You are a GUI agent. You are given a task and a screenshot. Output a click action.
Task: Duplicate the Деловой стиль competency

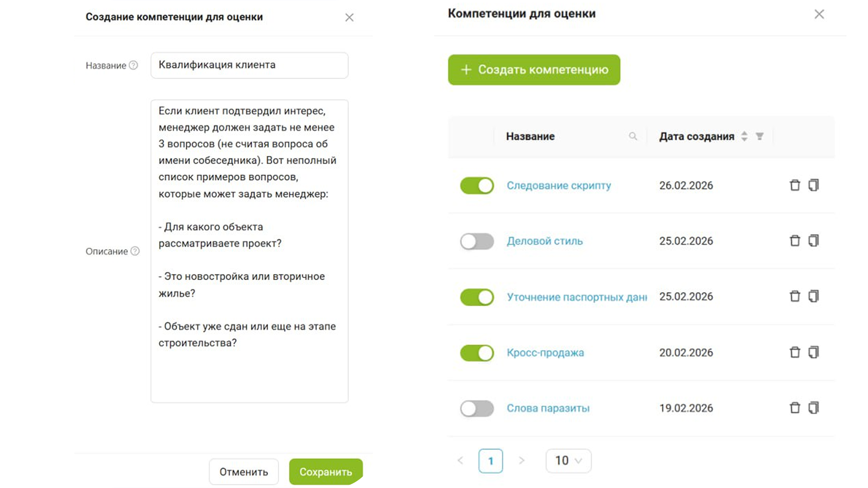813,241
